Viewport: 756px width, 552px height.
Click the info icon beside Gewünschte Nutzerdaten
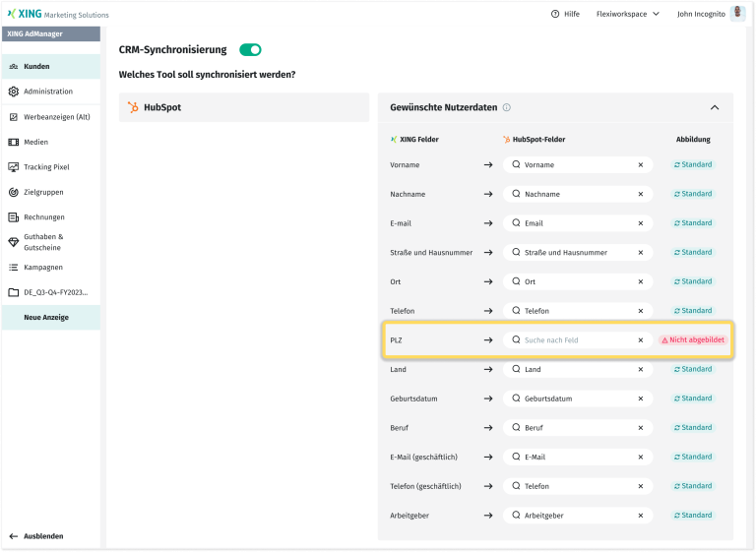click(507, 108)
